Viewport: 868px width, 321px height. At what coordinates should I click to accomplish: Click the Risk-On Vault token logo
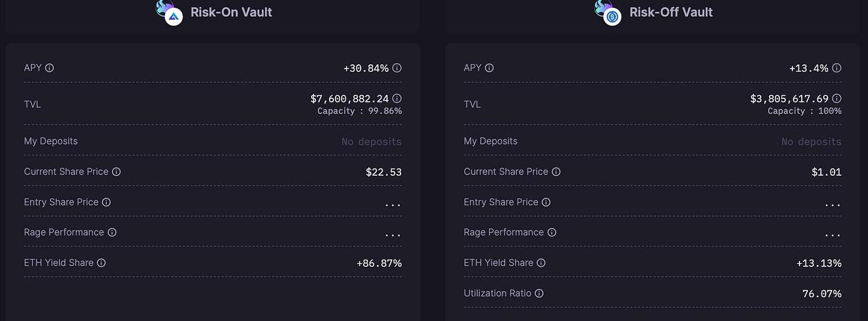click(173, 16)
